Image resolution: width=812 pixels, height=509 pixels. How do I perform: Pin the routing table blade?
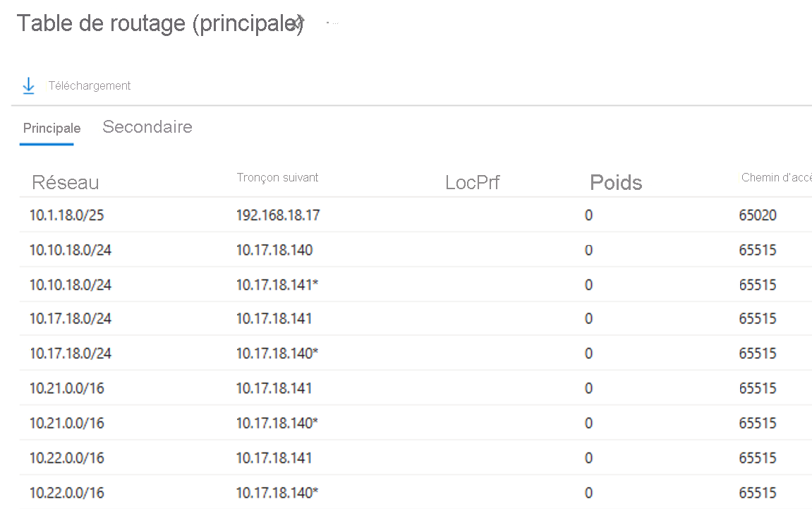tap(298, 22)
